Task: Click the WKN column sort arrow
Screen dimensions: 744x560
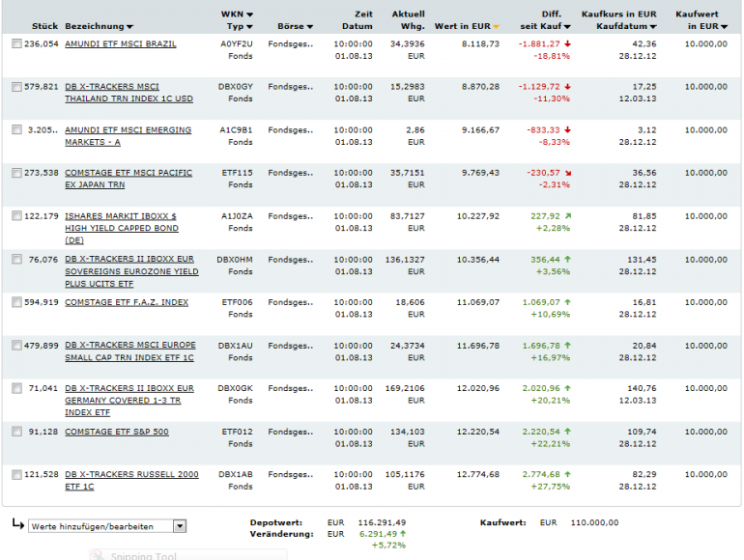Action: point(249,14)
